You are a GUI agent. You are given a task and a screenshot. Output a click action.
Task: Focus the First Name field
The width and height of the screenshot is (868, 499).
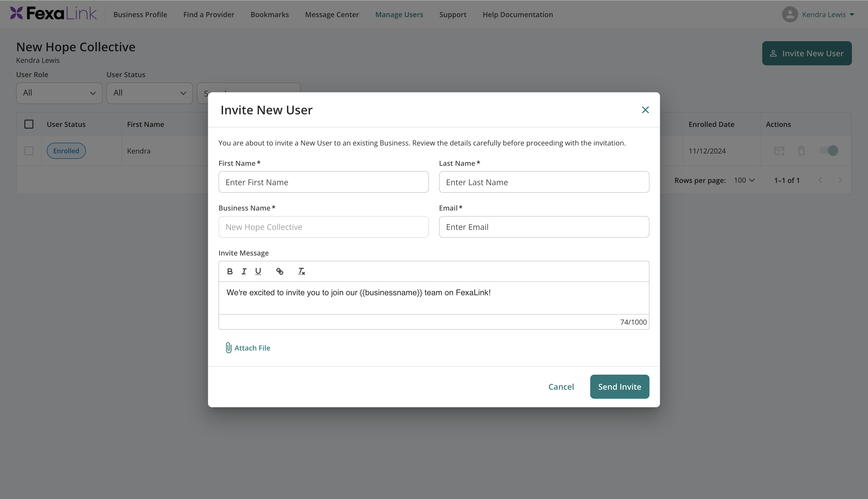click(323, 182)
